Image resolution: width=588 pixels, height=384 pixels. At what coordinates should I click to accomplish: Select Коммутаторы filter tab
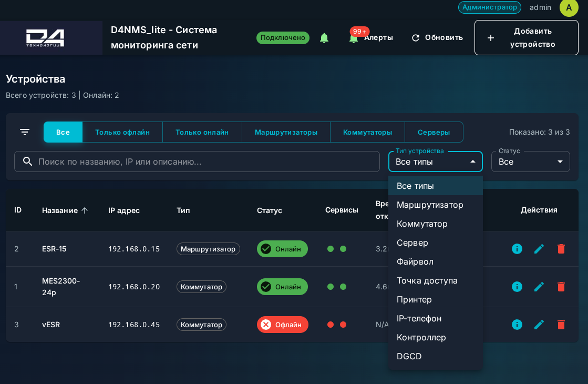pos(367,132)
